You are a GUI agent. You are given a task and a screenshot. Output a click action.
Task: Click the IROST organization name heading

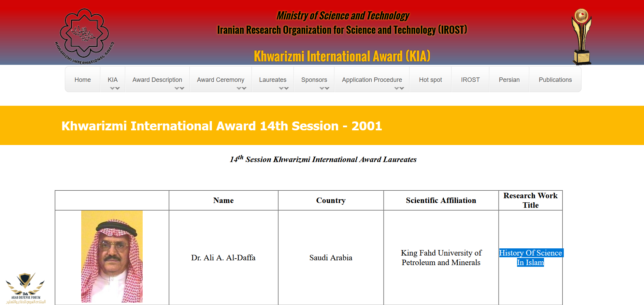[x=342, y=30]
